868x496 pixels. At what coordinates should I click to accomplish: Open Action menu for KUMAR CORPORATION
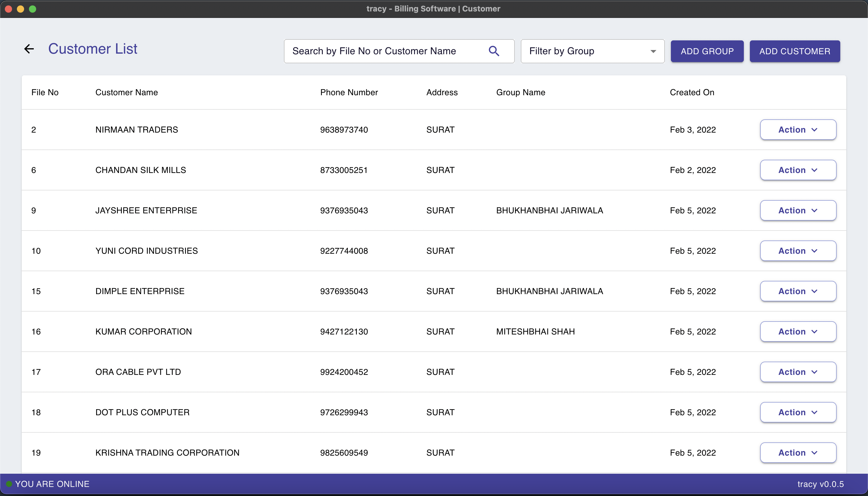coord(798,331)
